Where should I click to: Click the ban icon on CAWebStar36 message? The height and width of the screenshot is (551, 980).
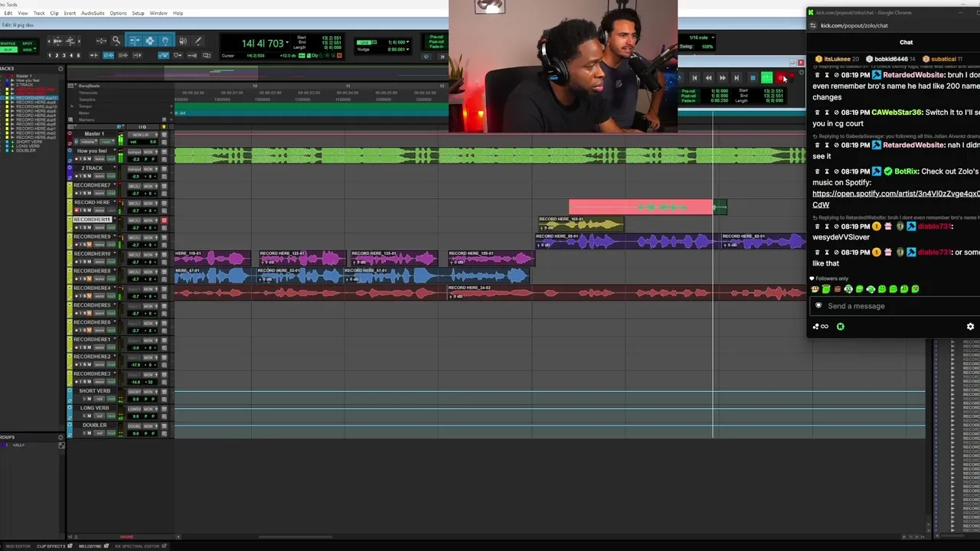(x=837, y=112)
